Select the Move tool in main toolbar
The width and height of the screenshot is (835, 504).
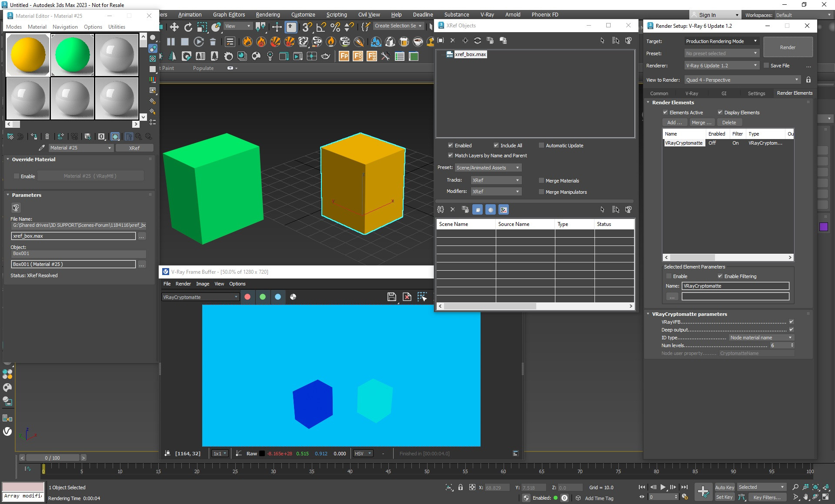pyautogui.click(x=174, y=27)
